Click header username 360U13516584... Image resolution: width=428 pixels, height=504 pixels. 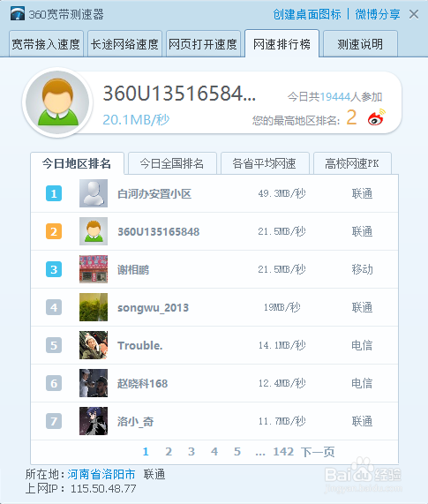pos(179,94)
